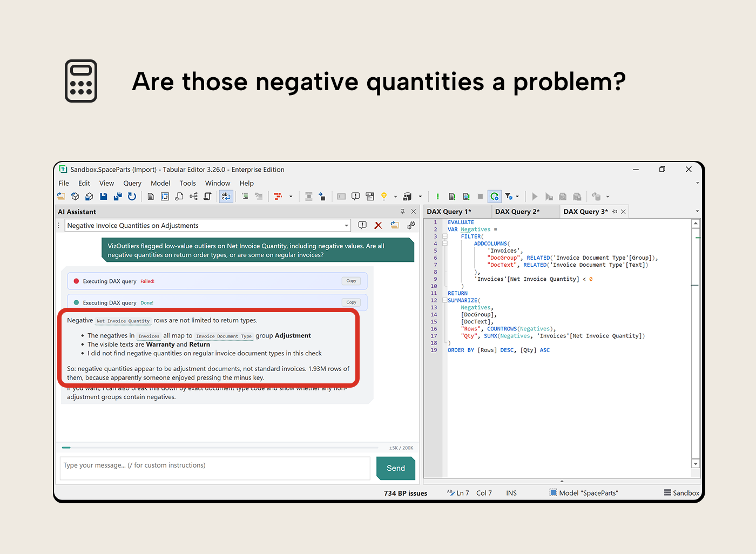Click the indent lines toolbar icon
The width and height of the screenshot is (756, 554).
point(245,197)
